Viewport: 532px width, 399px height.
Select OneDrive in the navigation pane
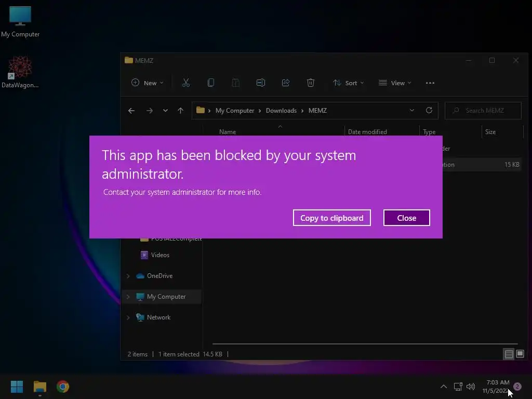[x=159, y=276]
